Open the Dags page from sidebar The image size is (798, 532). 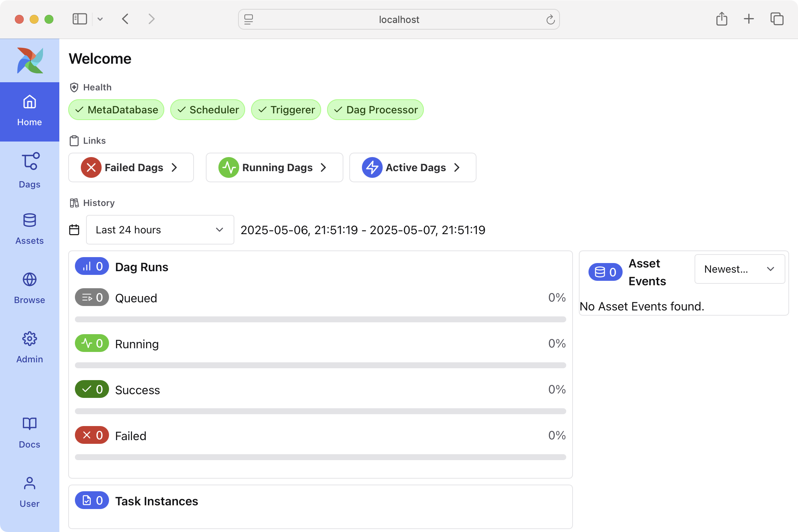tap(30, 170)
